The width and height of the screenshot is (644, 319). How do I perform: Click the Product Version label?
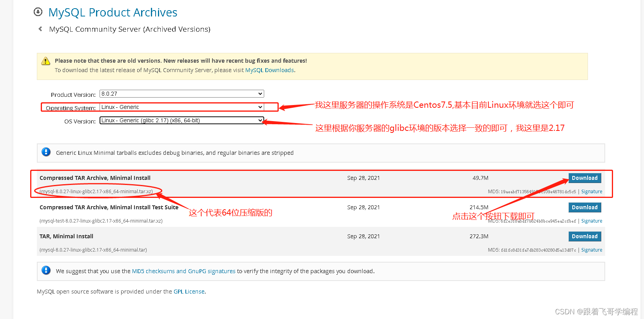tap(73, 95)
